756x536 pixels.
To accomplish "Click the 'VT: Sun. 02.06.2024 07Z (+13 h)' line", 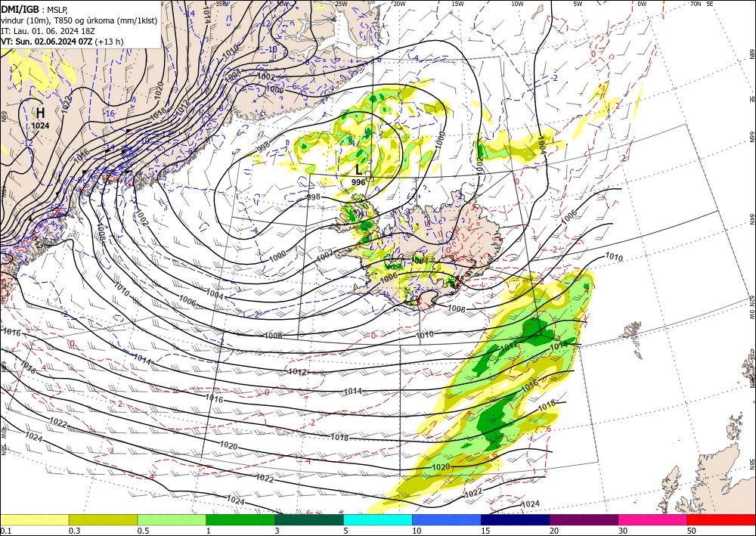I will 62,42.
